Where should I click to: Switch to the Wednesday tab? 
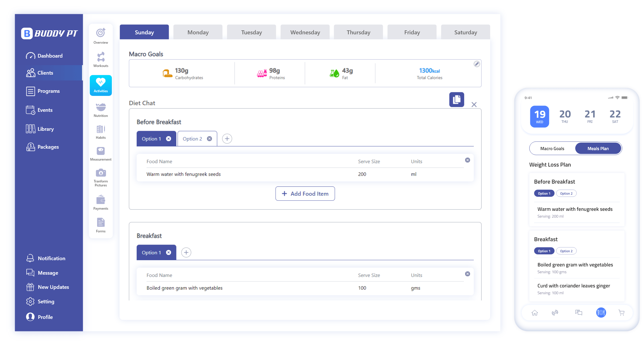(x=305, y=32)
